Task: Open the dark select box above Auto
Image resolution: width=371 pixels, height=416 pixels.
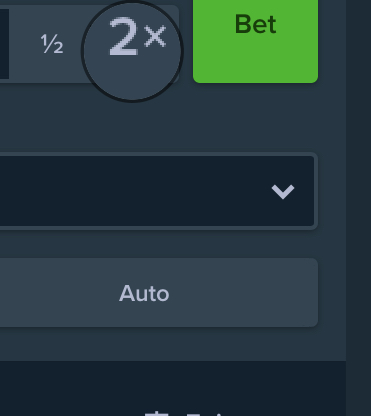Action: 157,191
